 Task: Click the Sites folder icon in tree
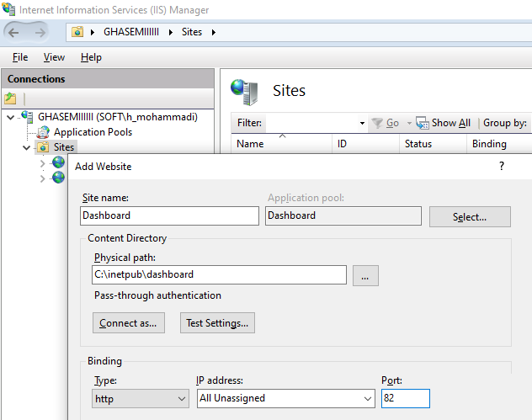click(x=43, y=147)
